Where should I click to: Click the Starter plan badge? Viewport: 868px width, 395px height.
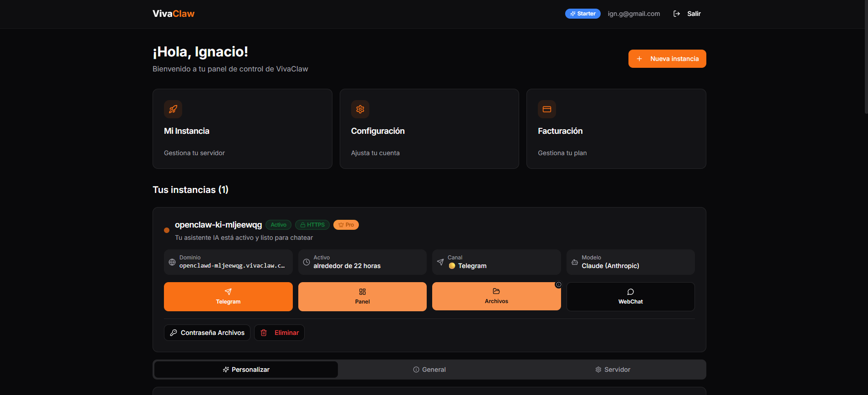tap(583, 14)
